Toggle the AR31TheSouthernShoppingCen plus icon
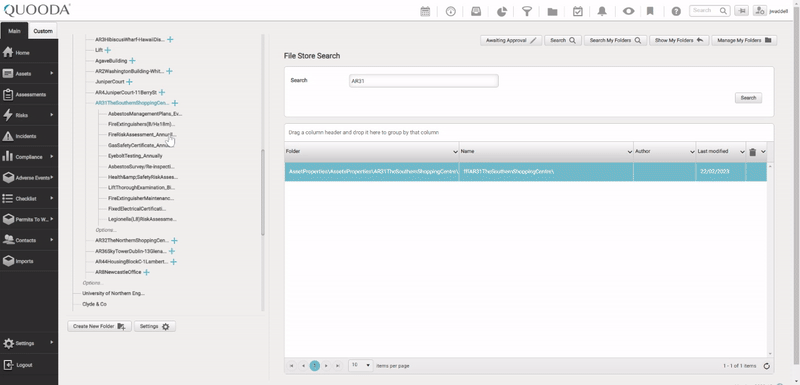800x385 pixels. (174, 103)
